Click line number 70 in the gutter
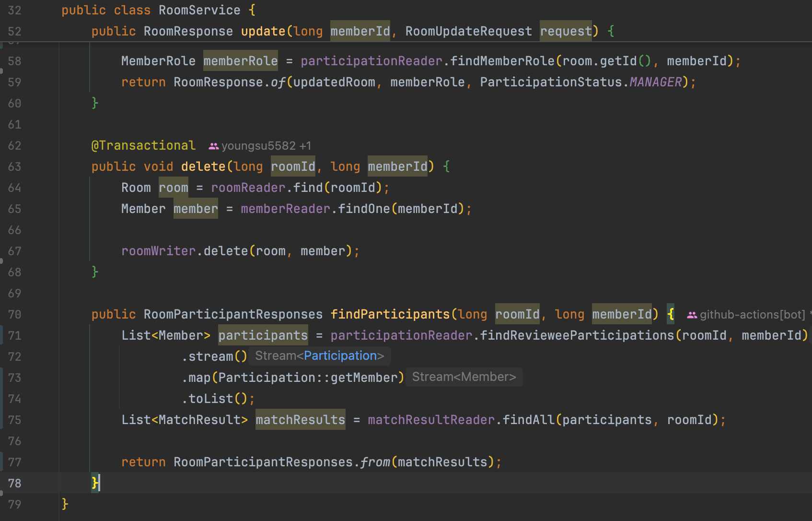Image resolution: width=812 pixels, height=521 pixels. 15,314
